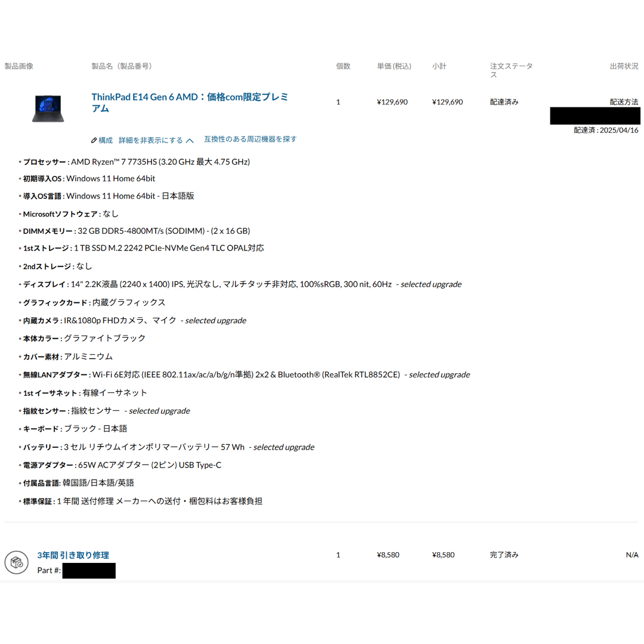
Task: Click the ¥8,580 warranty subtotal
Action: [x=443, y=555]
